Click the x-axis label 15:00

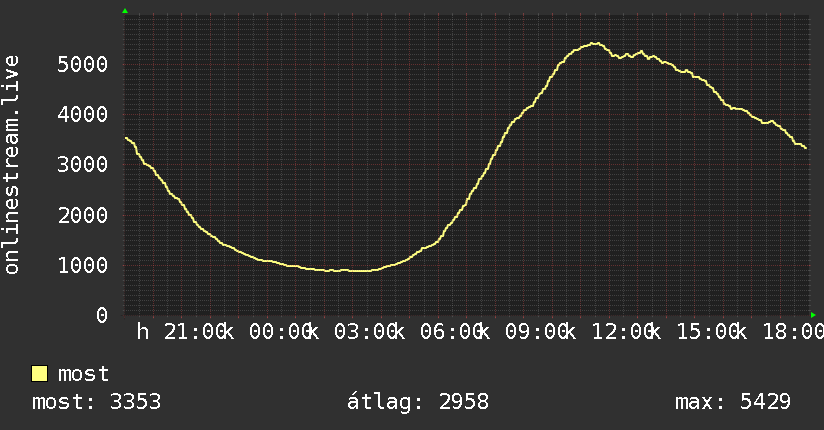click(x=707, y=332)
